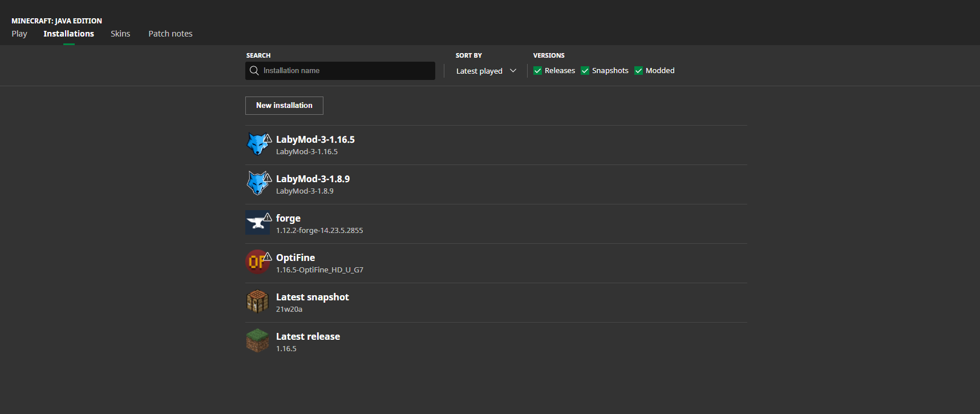This screenshot has width=980, height=414.
Task: Click the Latest release grass block icon
Action: 257,341
